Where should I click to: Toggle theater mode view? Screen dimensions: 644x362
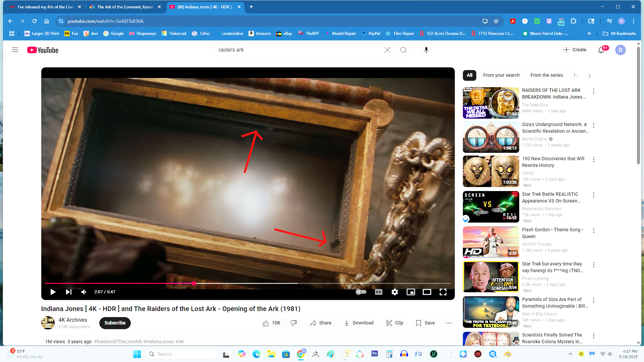[427, 292]
